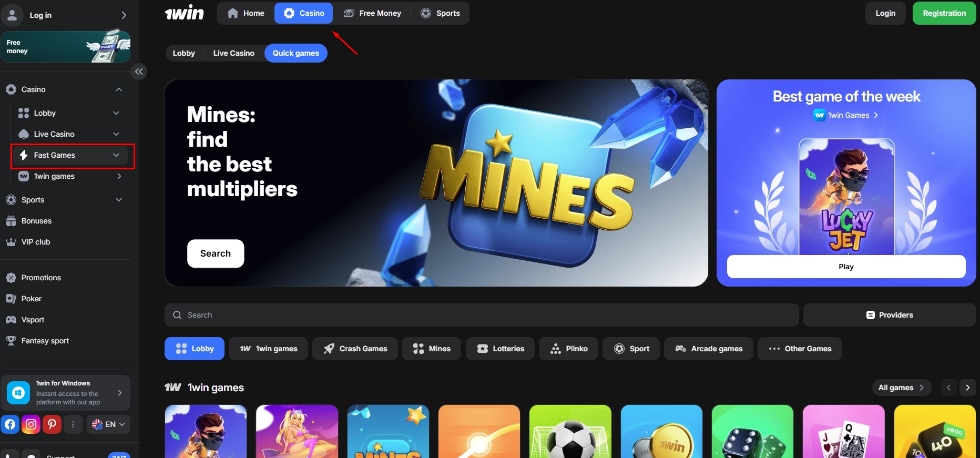Filter by 1win games category chip
The image size is (980, 458).
(x=269, y=349)
